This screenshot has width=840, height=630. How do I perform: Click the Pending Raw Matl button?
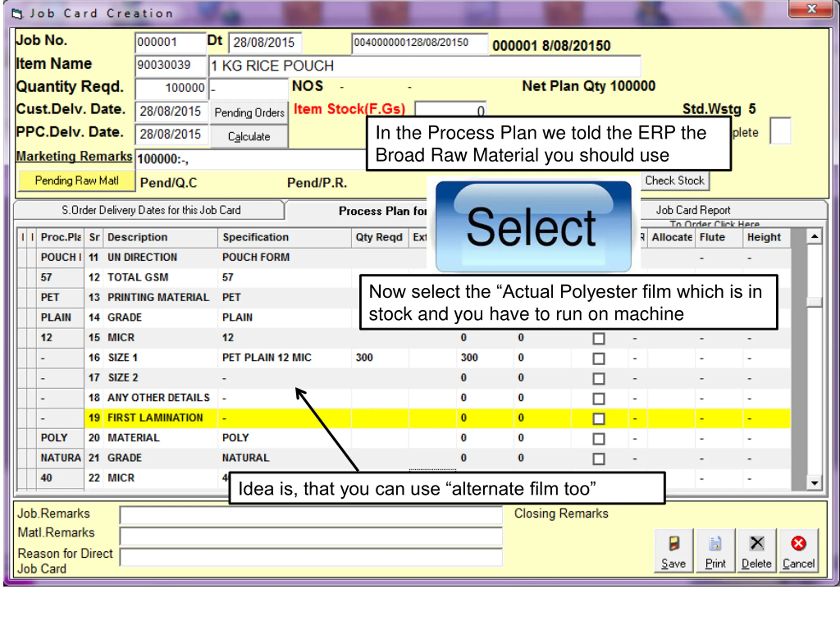(77, 181)
